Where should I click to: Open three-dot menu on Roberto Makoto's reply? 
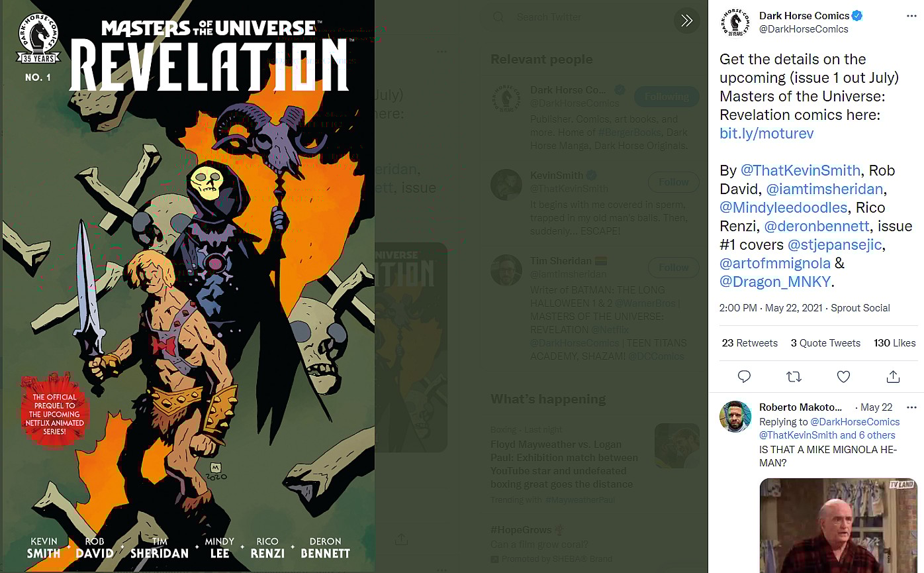[x=911, y=407]
